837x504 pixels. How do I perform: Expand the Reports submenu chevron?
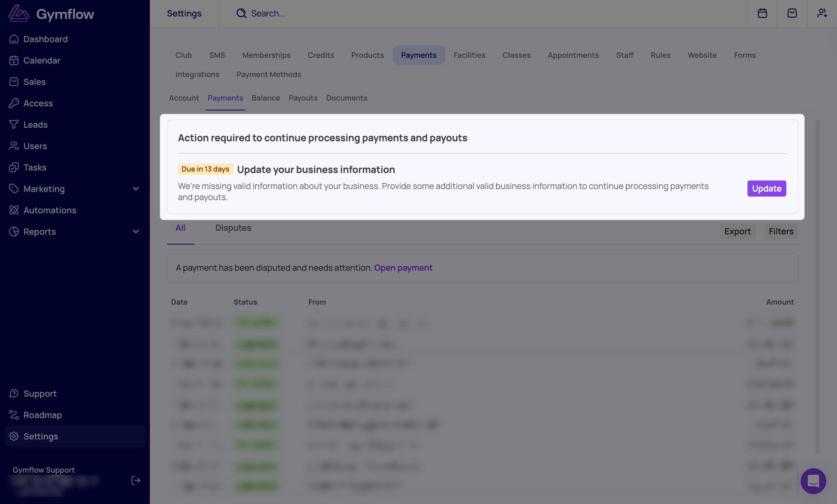(136, 231)
